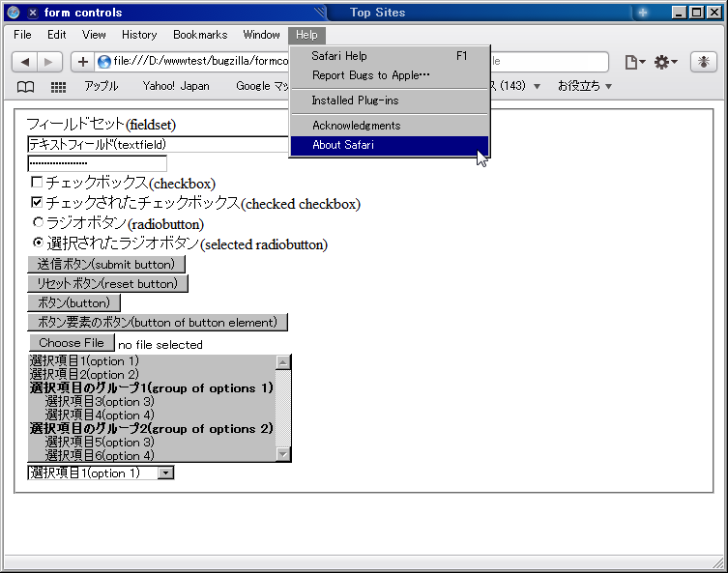Add bookmark with the plus button

[82, 62]
